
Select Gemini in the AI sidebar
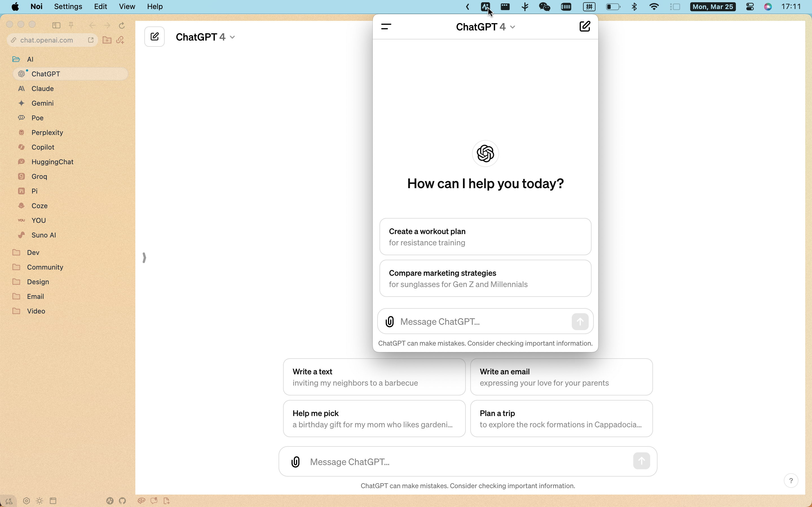pos(41,103)
